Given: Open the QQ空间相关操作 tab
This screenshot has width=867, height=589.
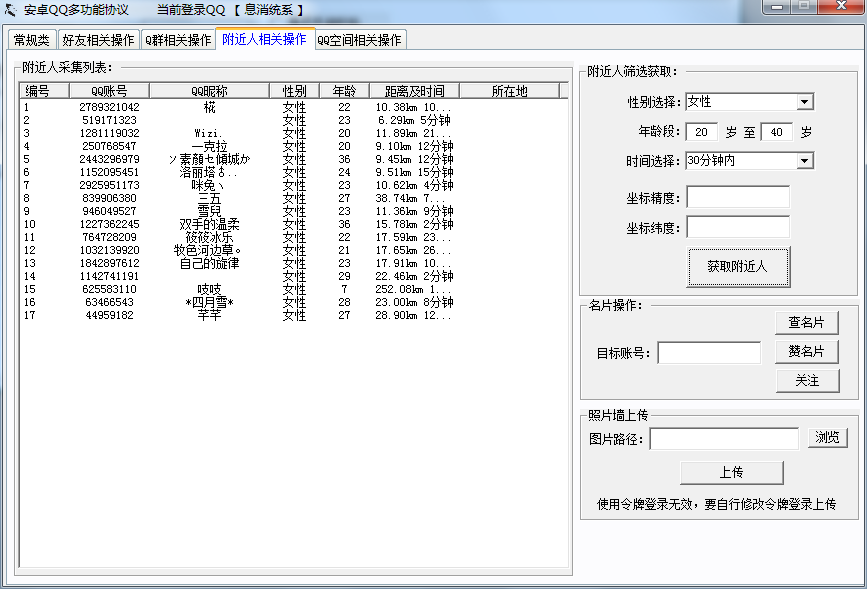Looking at the screenshot, I should pyautogui.click(x=360, y=40).
